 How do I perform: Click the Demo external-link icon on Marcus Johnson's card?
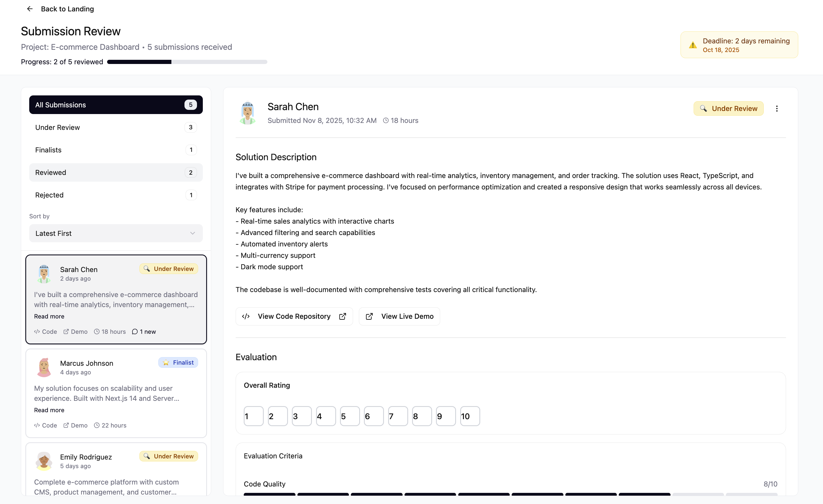tap(66, 425)
